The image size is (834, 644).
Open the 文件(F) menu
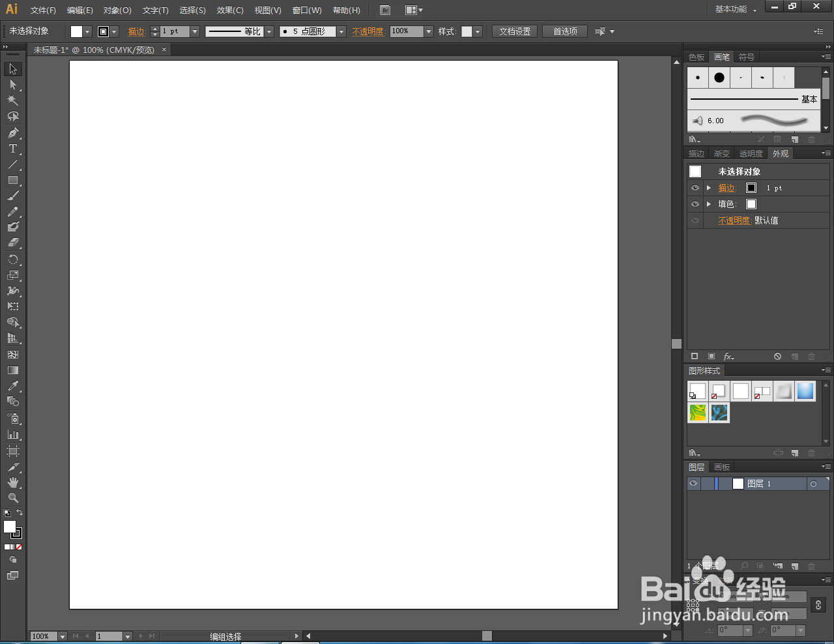coord(43,10)
